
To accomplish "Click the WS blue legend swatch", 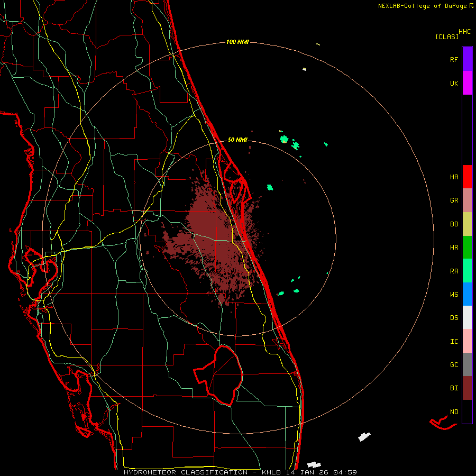I will pos(467,294).
